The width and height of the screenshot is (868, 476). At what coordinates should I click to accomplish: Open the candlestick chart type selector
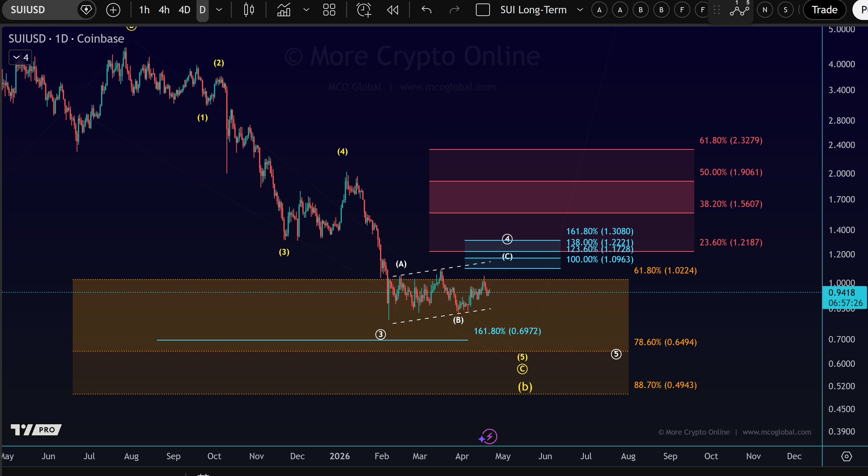pos(249,10)
